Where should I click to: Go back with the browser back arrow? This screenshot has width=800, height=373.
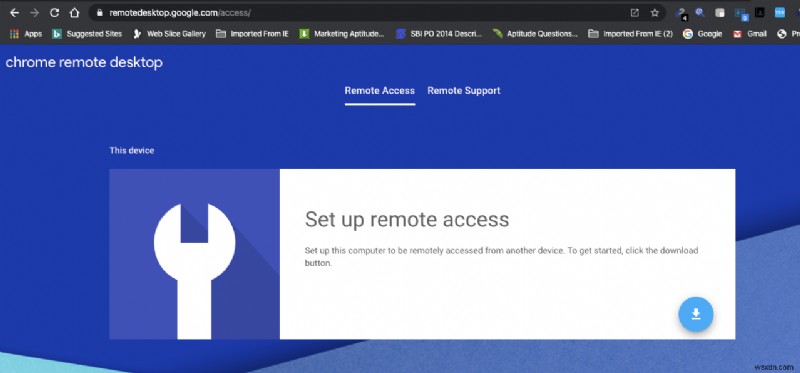pyautogui.click(x=14, y=13)
